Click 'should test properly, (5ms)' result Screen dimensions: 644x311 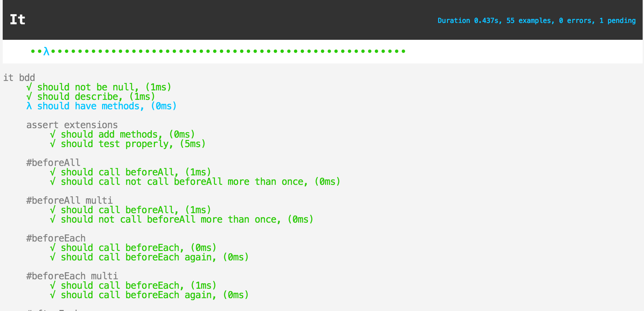tap(133, 144)
